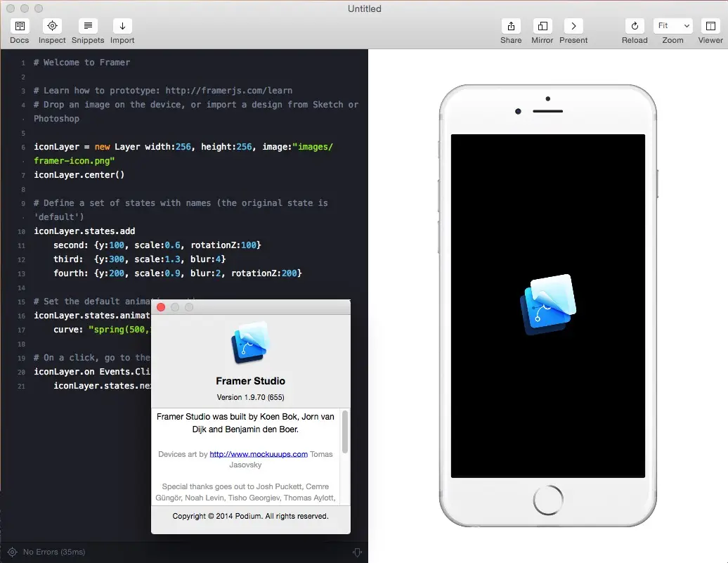Screen dimensions: 728x563
Task: Click the 'Drop an image on the device' comment line
Action: (196, 112)
